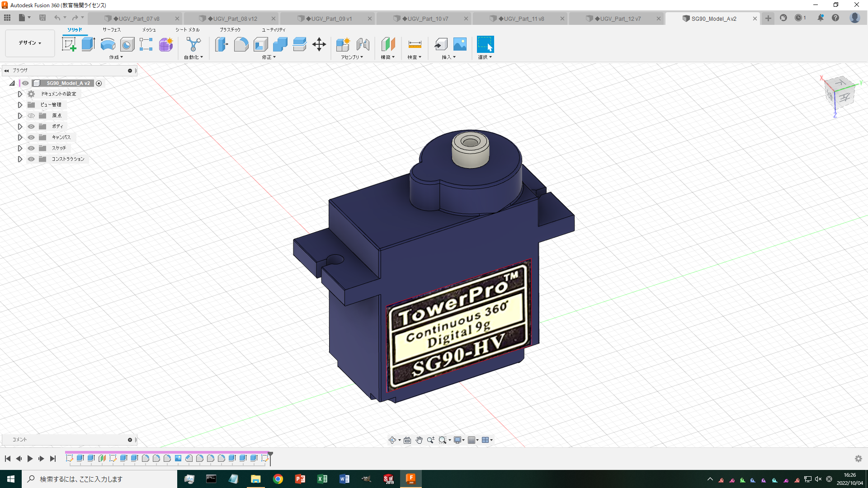Expand ドキュメントの設定 tree node
Viewport: 868px width, 488px height.
click(x=20, y=94)
